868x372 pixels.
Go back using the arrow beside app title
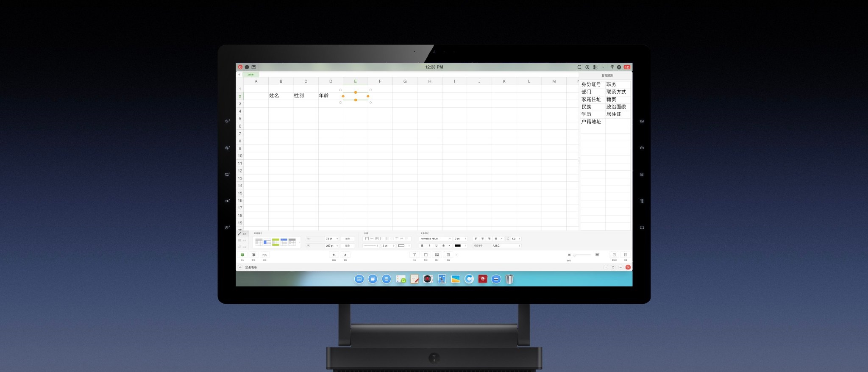point(240,267)
